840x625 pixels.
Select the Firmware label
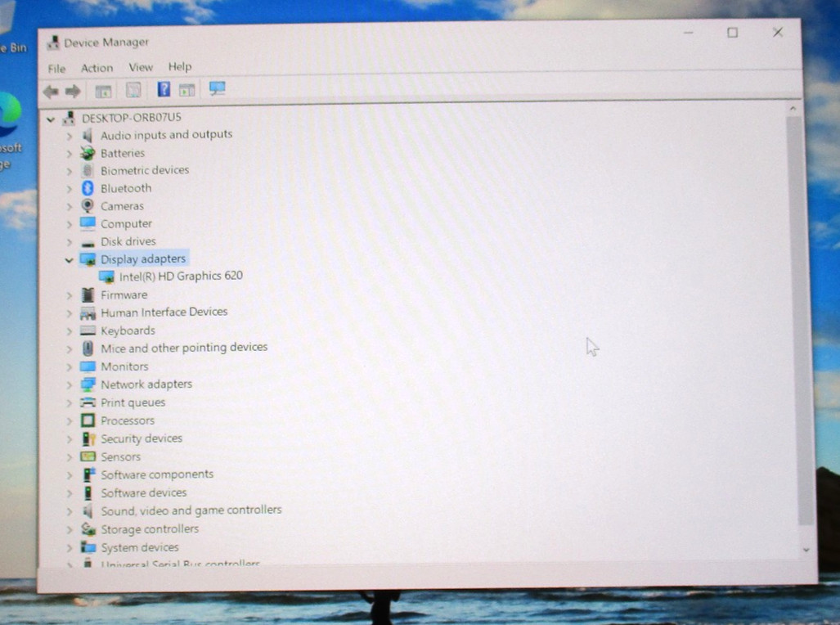coord(124,295)
